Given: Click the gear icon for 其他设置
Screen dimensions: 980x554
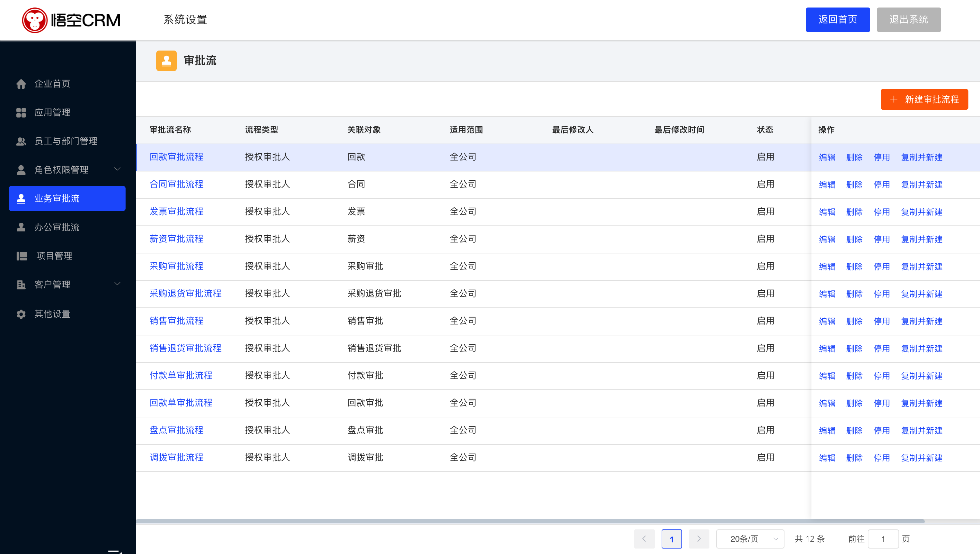Looking at the screenshot, I should (21, 314).
